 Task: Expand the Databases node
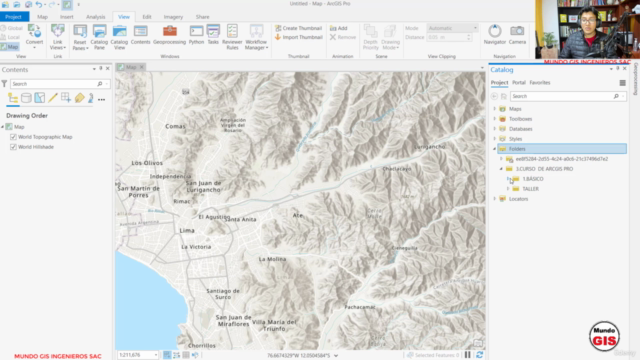(495, 129)
